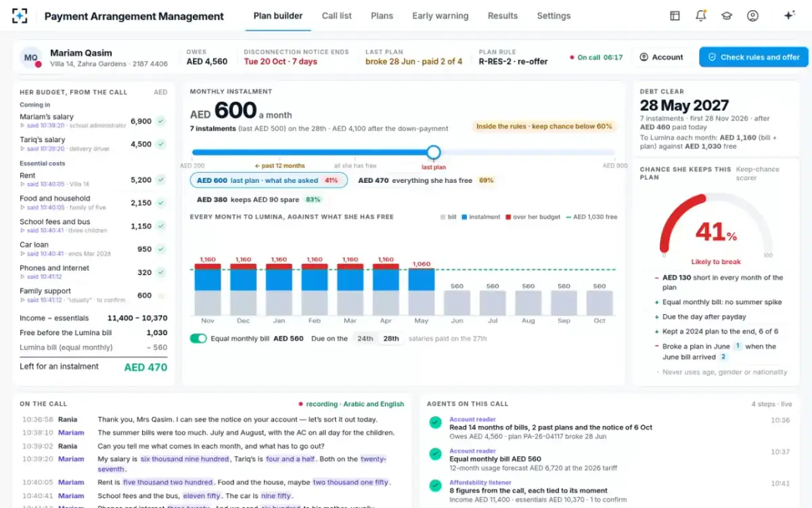Play the Car loan 'said 10:40:41' clip
Viewport: 812px width, 508px height.
[42, 253]
